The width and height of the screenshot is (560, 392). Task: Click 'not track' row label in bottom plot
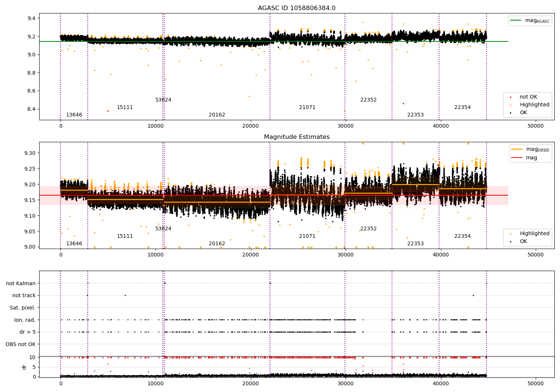(x=24, y=296)
